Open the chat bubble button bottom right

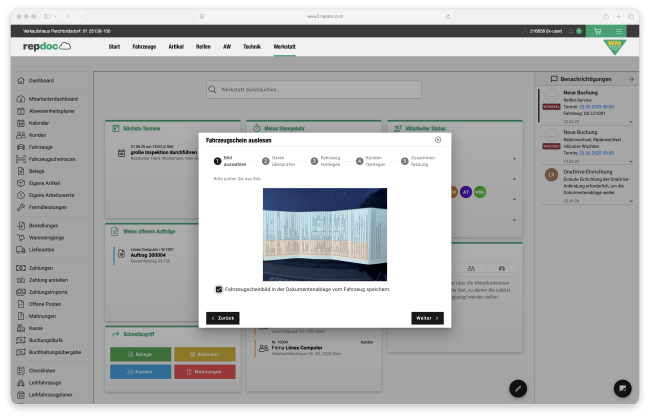coord(621,387)
